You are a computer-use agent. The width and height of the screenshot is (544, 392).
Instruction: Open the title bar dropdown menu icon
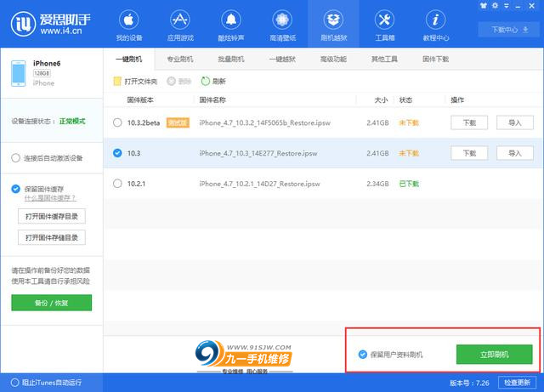[507, 6]
